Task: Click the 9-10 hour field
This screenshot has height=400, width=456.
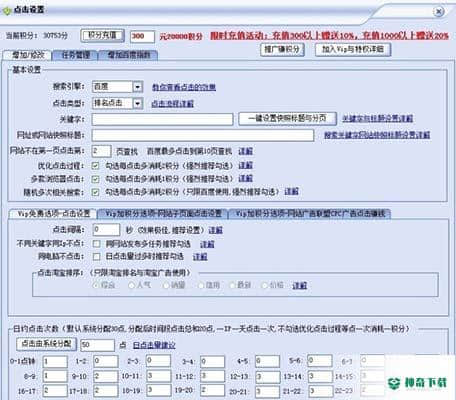Action: (106, 376)
